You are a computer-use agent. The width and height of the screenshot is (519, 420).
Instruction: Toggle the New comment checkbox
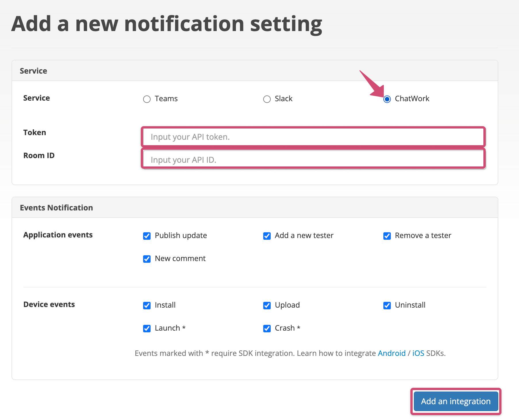pos(147,259)
